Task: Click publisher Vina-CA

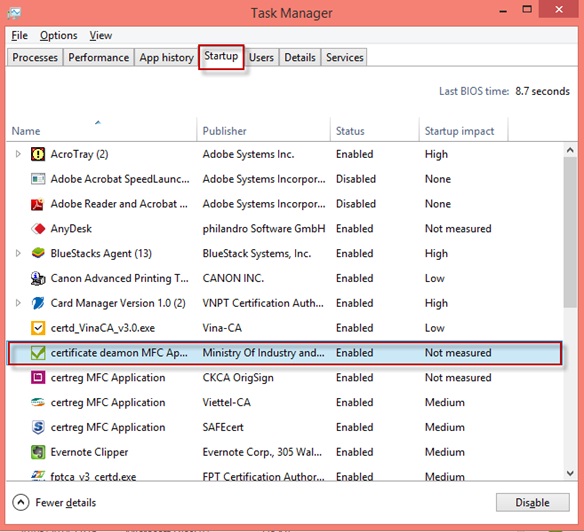Action: [x=222, y=328]
